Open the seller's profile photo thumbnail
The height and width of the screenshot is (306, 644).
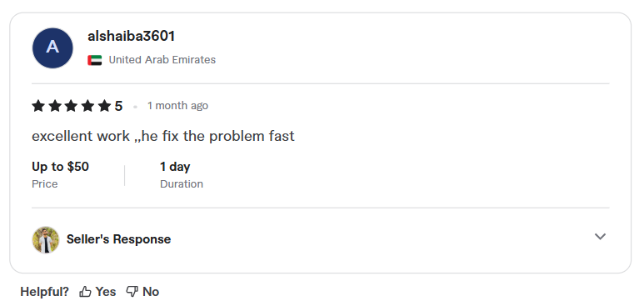46,240
